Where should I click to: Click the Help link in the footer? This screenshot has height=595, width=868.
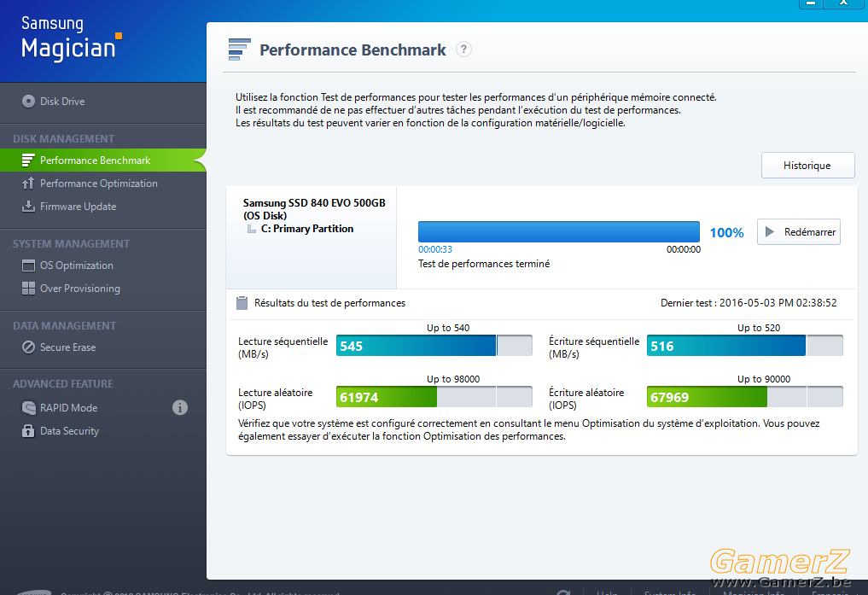click(x=608, y=592)
